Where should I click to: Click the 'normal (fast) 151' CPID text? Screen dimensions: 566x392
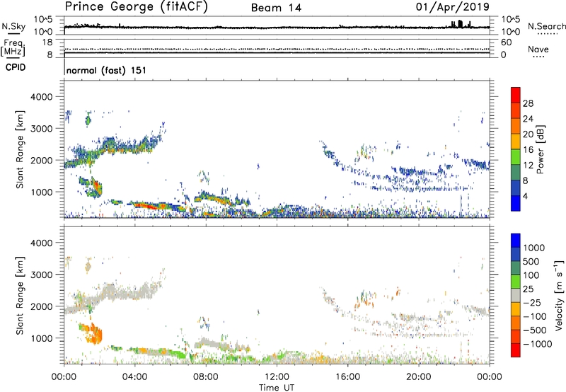[107, 70]
